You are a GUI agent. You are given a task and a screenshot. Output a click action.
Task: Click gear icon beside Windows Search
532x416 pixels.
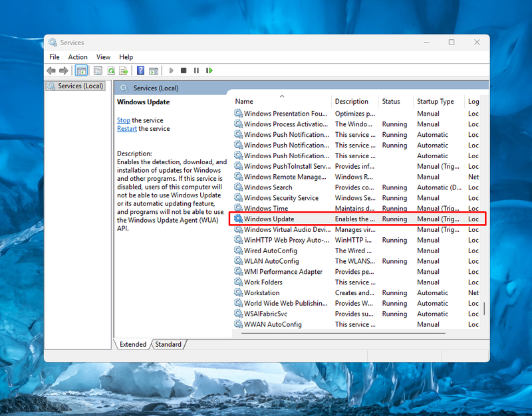click(239, 187)
